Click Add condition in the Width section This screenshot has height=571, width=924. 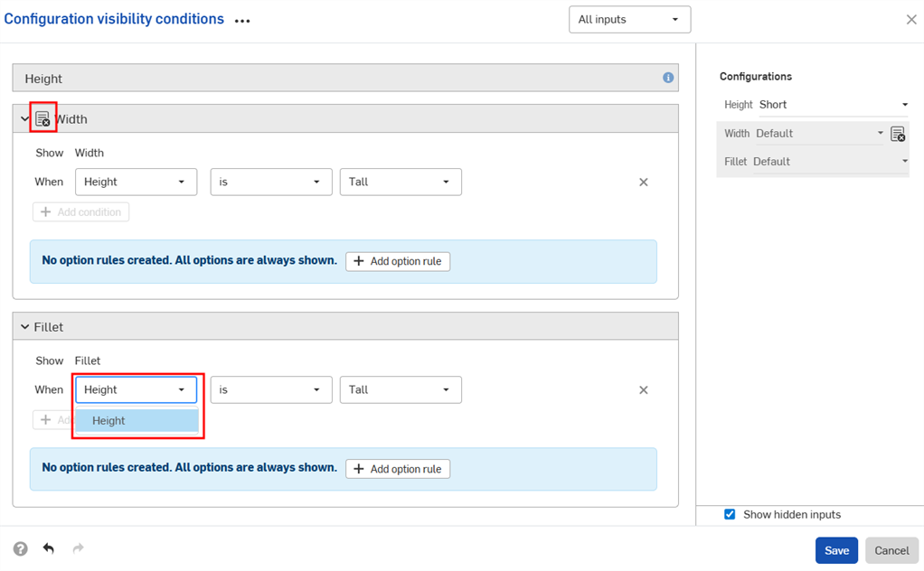[80, 212]
